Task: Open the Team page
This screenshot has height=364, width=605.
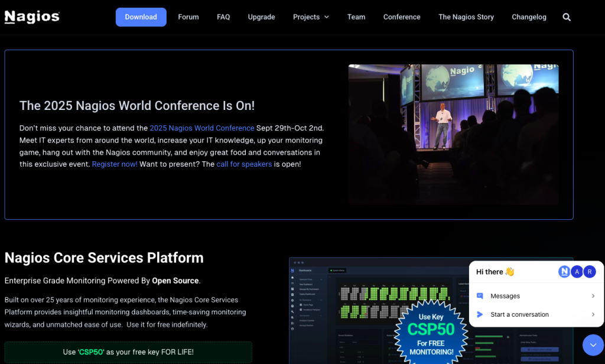Action: click(x=356, y=17)
